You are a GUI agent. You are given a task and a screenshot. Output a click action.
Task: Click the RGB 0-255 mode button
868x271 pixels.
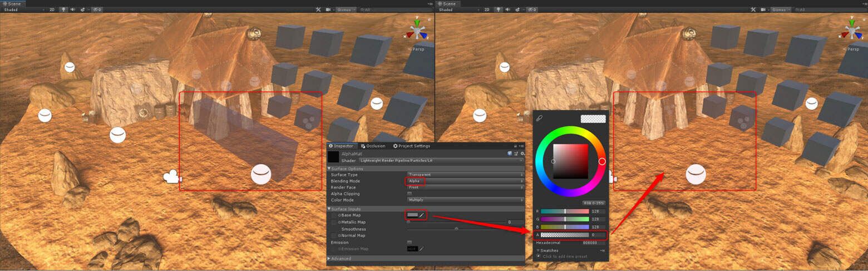[x=594, y=203]
